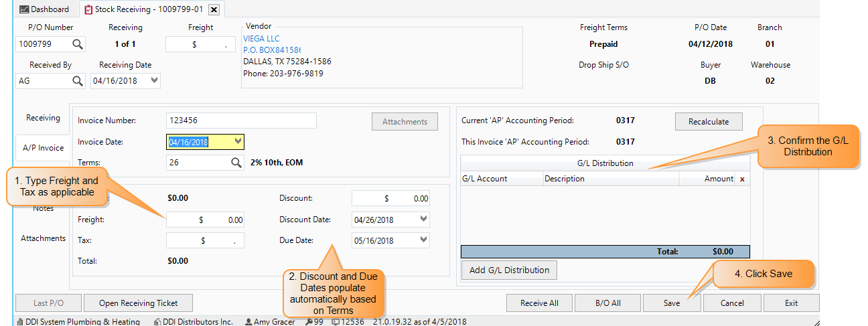This screenshot has width=868, height=326.
Task: Click the Description column header in G/L Distribution
Action: (x=611, y=179)
